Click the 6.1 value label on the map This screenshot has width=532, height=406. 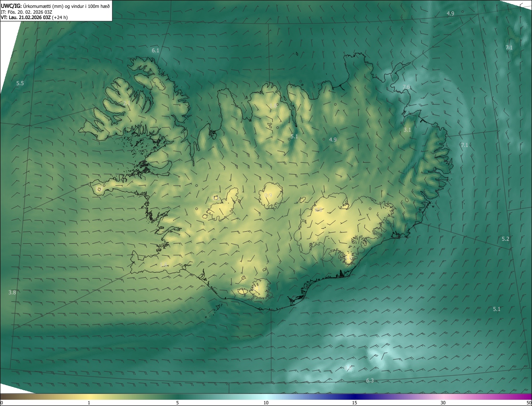tap(155, 50)
